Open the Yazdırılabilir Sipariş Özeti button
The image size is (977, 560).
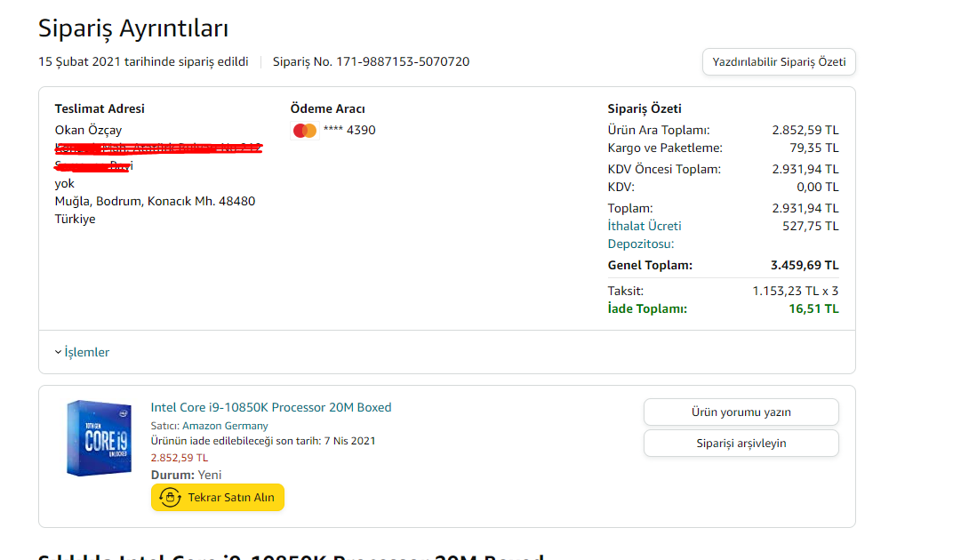(x=779, y=61)
